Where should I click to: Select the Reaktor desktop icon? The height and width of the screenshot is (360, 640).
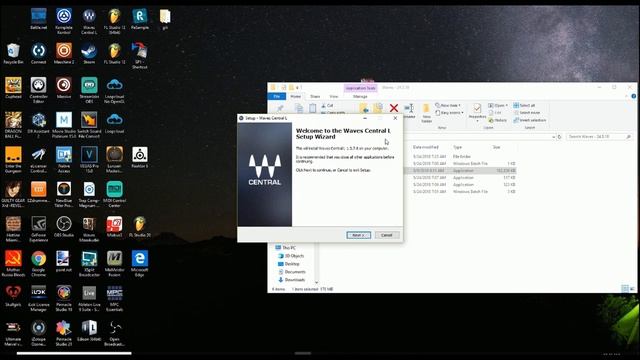[x=140, y=158]
